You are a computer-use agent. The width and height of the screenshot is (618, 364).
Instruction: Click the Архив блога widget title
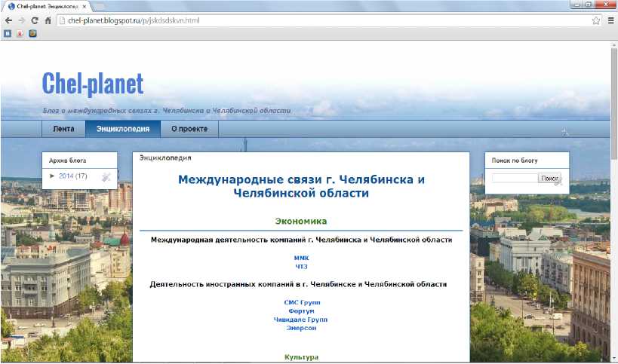[67, 161]
